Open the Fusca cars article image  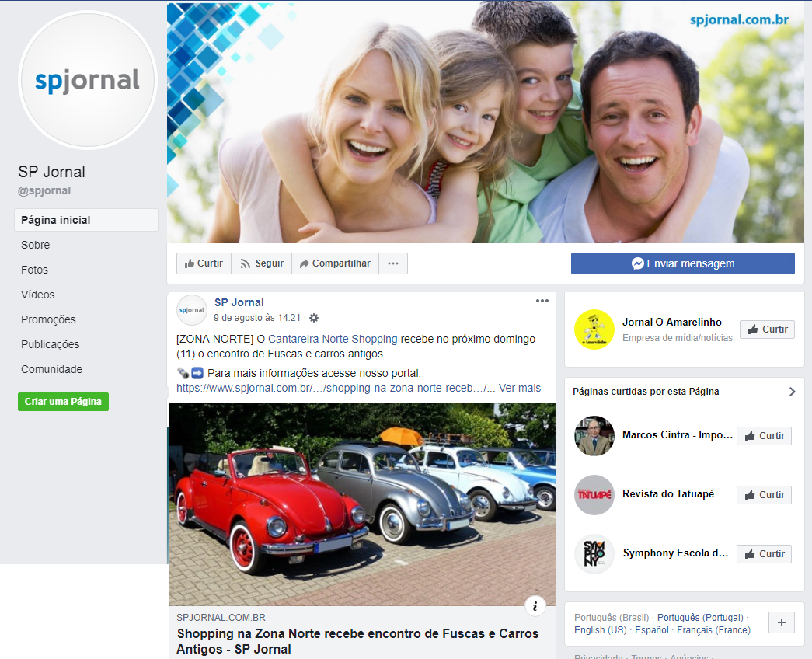pos(361,504)
